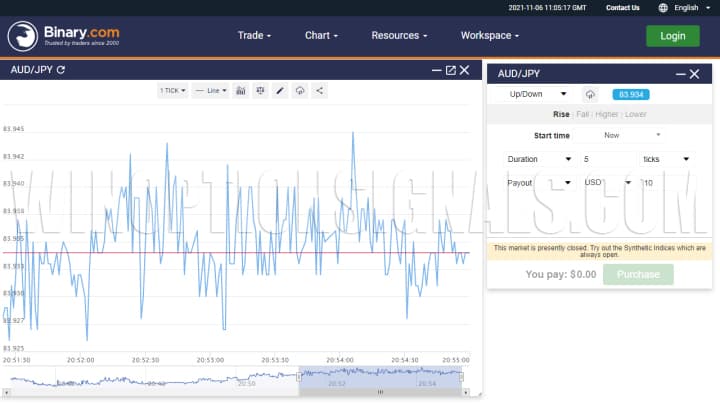Open the comparison scale icon in chart toolbar

(260, 90)
